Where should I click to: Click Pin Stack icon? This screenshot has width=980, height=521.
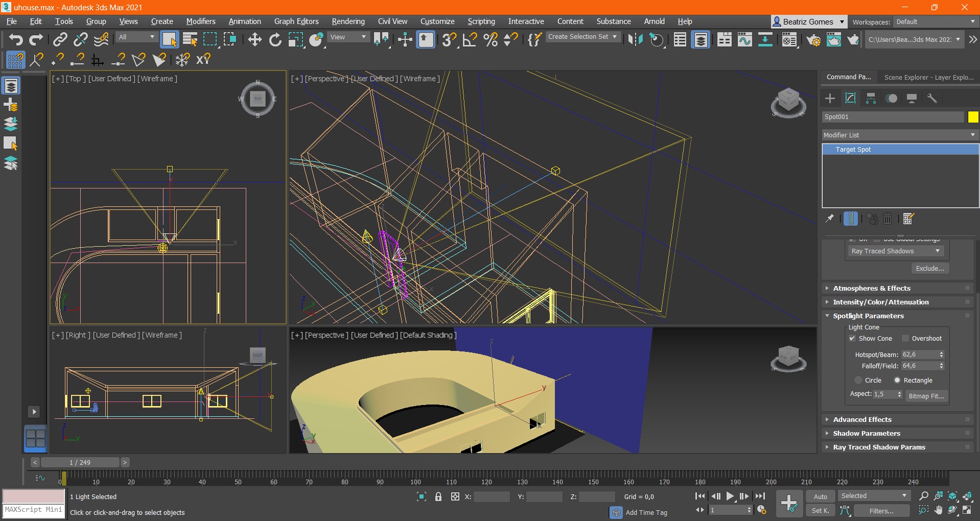tap(830, 219)
